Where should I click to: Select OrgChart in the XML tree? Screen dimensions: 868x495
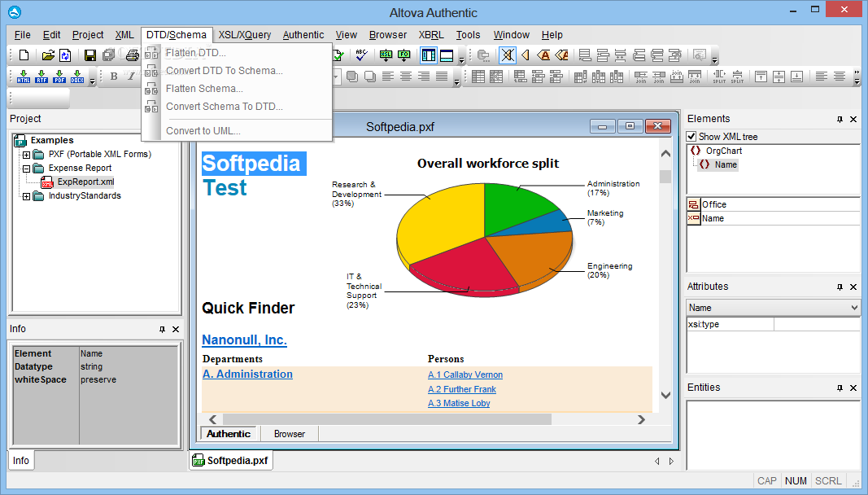click(723, 151)
